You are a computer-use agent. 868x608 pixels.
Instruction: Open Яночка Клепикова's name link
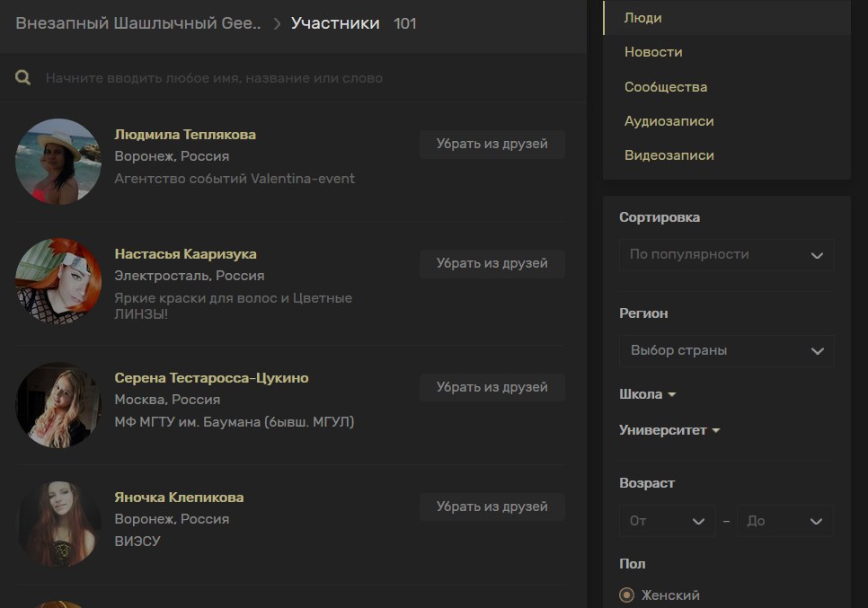point(179,498)
